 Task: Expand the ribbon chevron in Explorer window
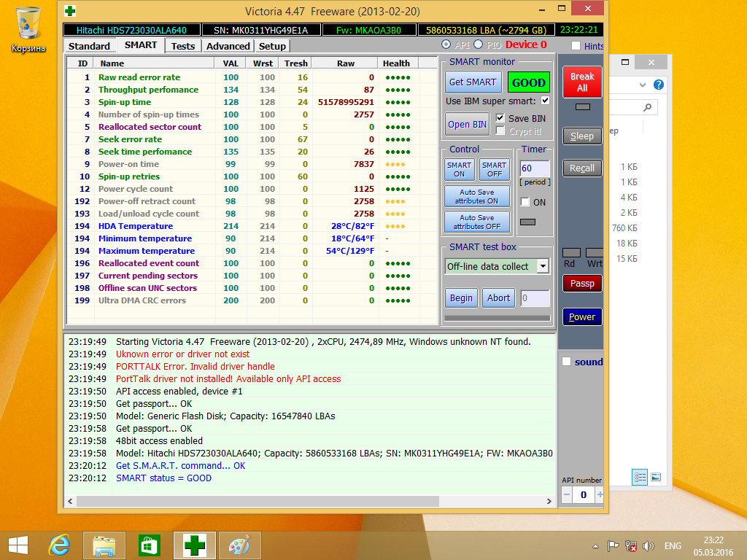[x=643, y=85]
